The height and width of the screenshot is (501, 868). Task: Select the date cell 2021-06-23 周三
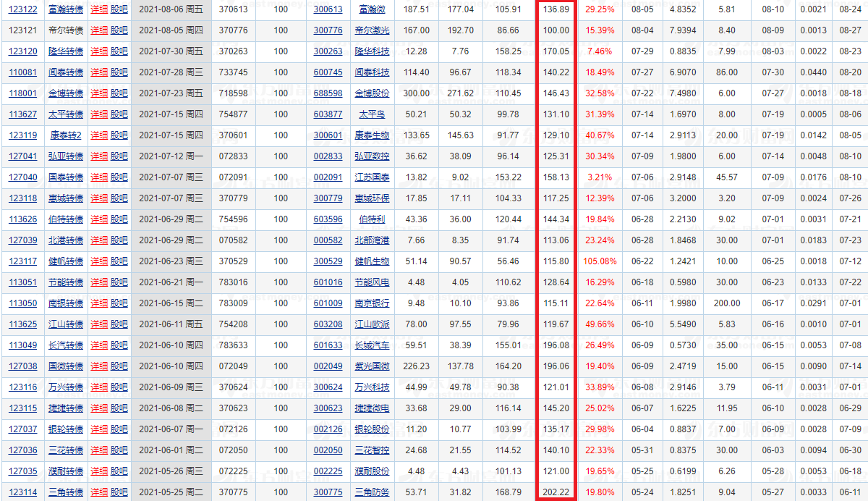tap(171, 261)
